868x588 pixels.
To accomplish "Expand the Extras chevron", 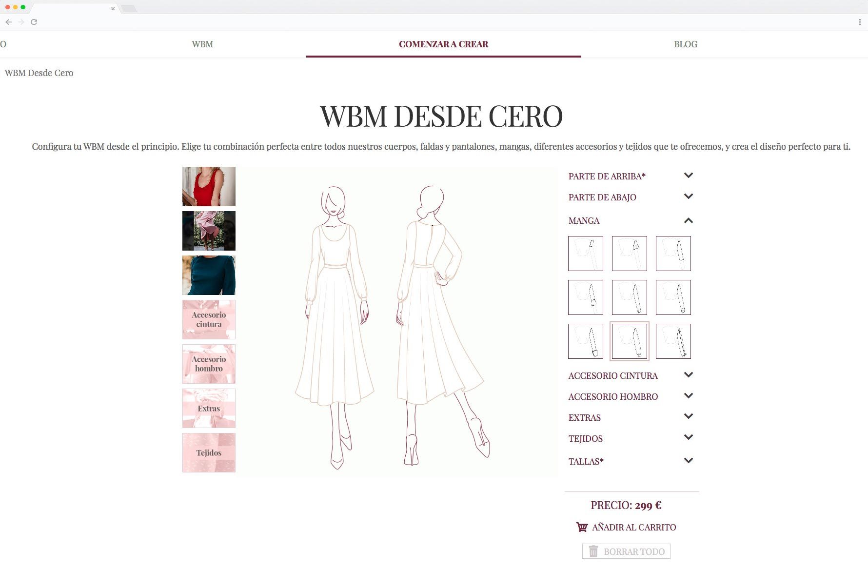I will click(x=689, y=416).
